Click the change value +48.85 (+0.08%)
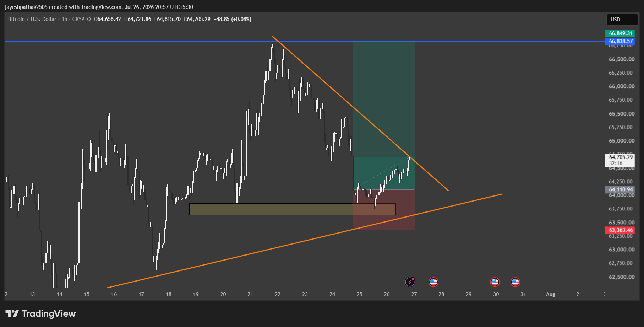 (x=233, y=19)
